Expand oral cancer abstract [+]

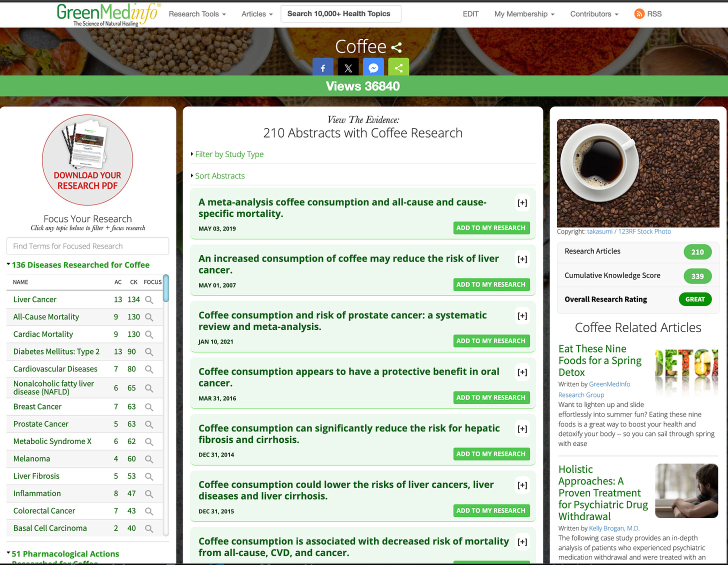tap(522, 372)
